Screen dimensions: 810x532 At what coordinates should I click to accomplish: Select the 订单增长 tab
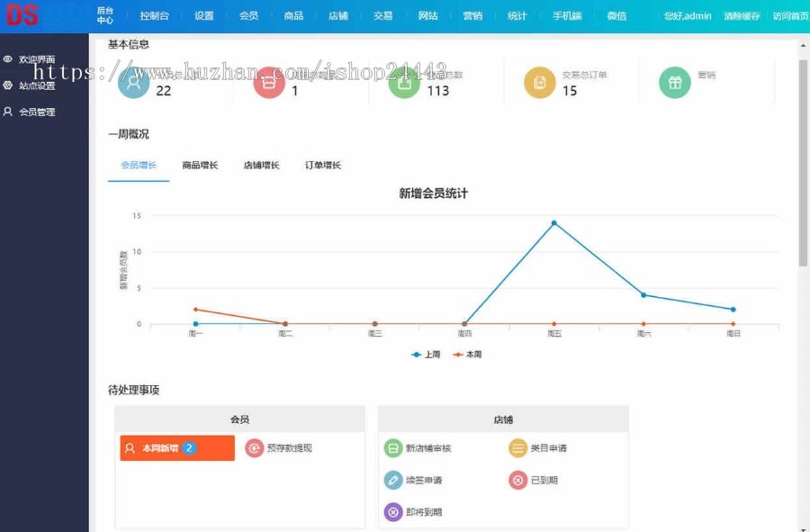[x=320, y=165]
